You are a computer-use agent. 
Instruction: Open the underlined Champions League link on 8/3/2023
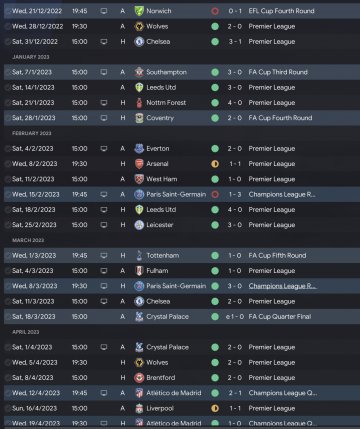click(282, 286)
